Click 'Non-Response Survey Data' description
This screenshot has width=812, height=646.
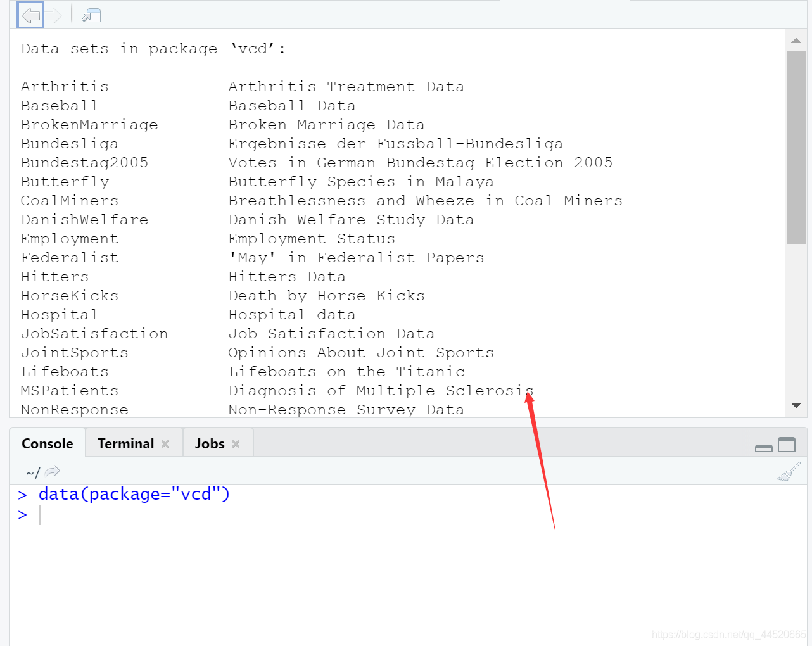pos(346,410)
